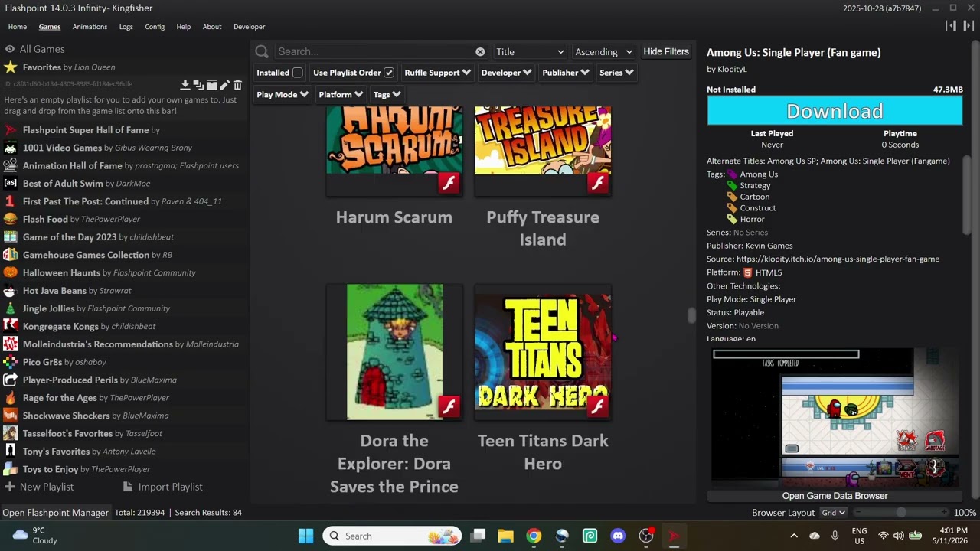Image resolution: width=980 pixels, height=551 pixels.
Task: Expand the Series filter dropdown
Action: (x=616, y=73)
